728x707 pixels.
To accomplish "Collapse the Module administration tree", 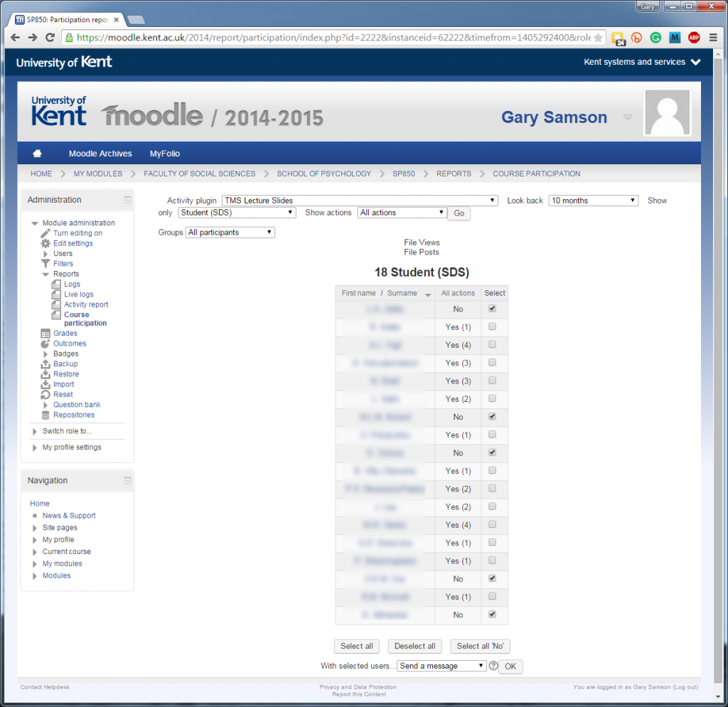I will [34, 222].
